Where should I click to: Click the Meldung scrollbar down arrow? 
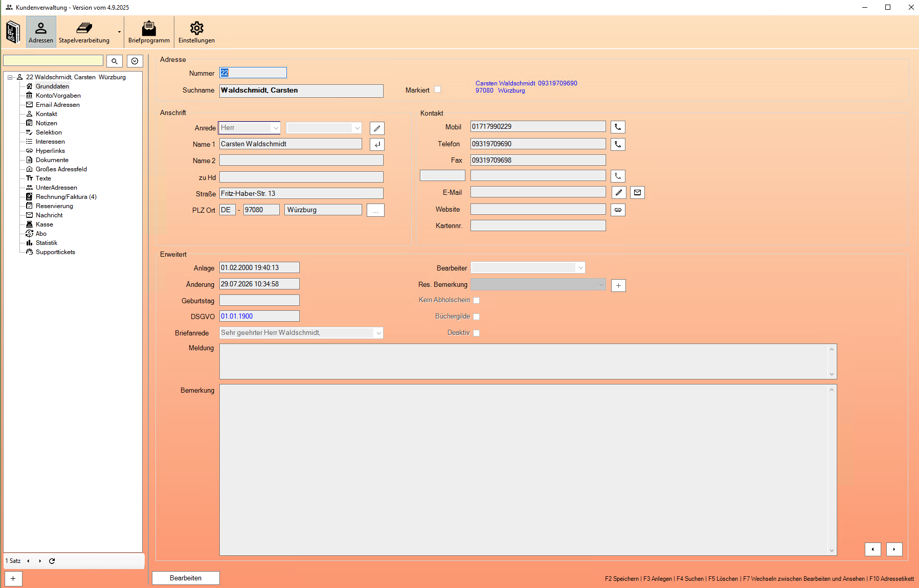pos(832,374)
